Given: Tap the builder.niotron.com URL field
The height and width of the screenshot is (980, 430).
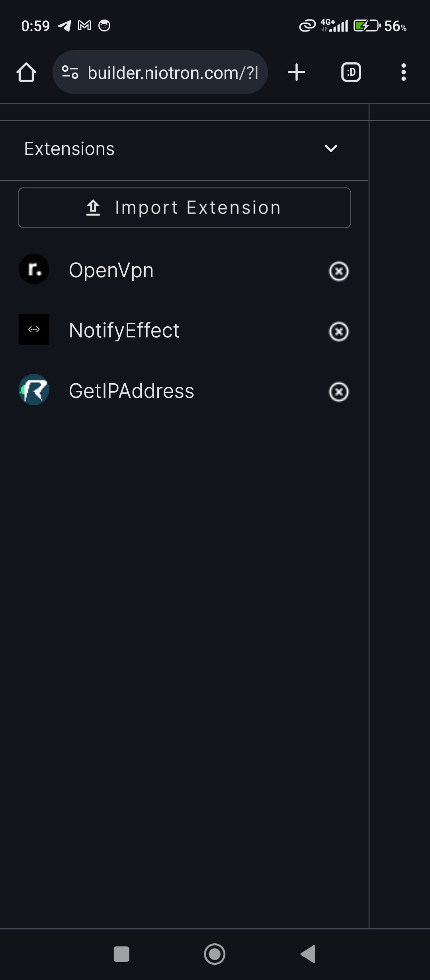Looking at the screenshot, I should pos(173,73).
